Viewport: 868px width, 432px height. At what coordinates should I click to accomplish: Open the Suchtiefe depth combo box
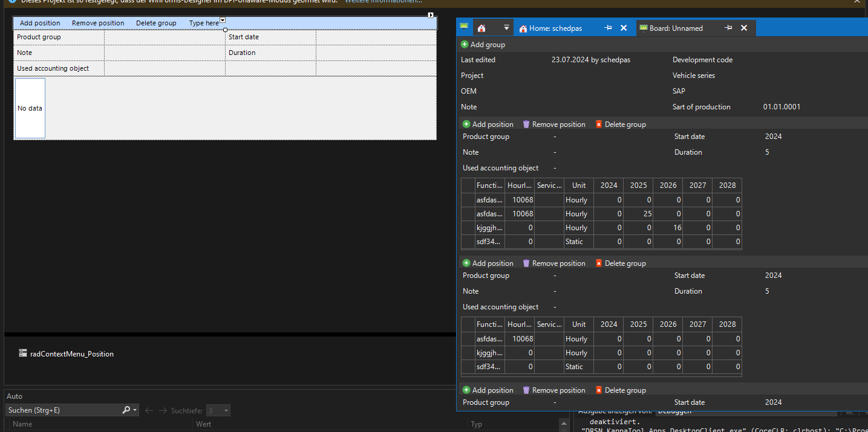coord(218,410)
